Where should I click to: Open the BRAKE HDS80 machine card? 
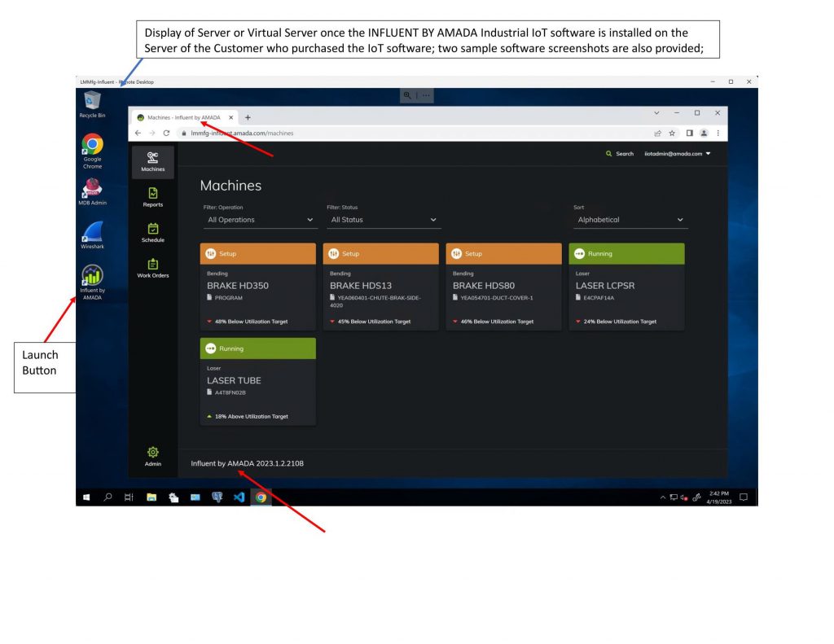(503, 287)
